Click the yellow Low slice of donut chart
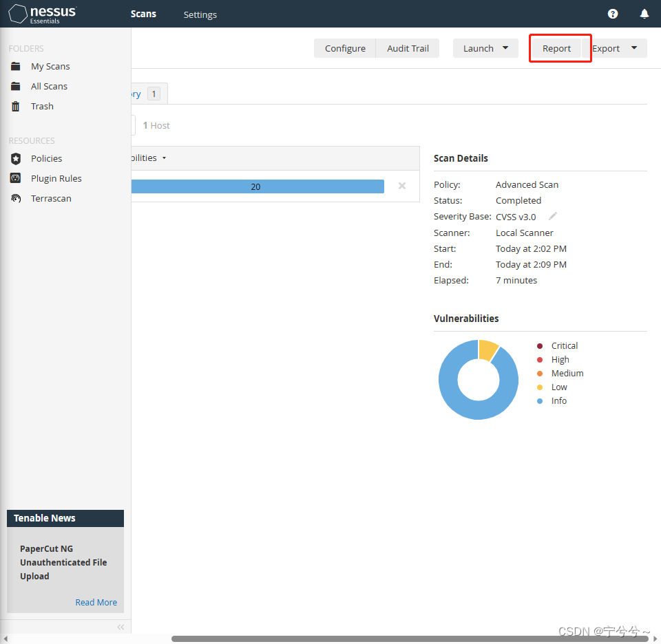 pos(488,350)
